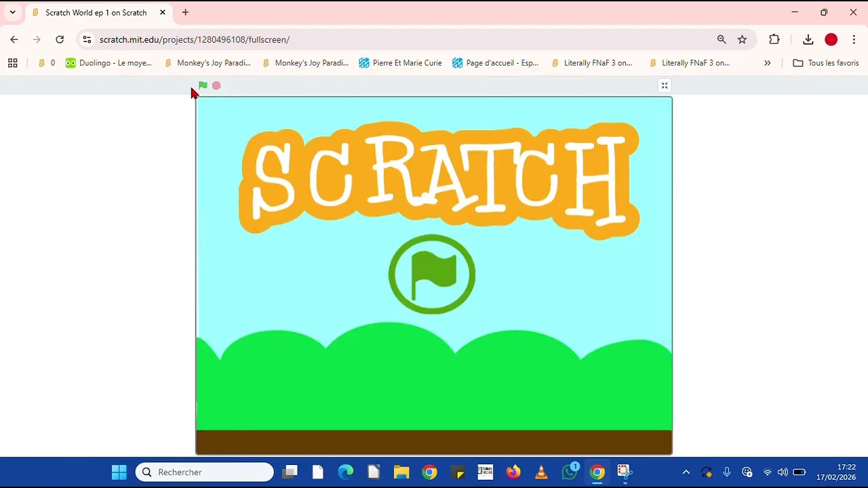868x488 pixels.
Task: Launch Firefox from the taskbar
Action: 513,472
